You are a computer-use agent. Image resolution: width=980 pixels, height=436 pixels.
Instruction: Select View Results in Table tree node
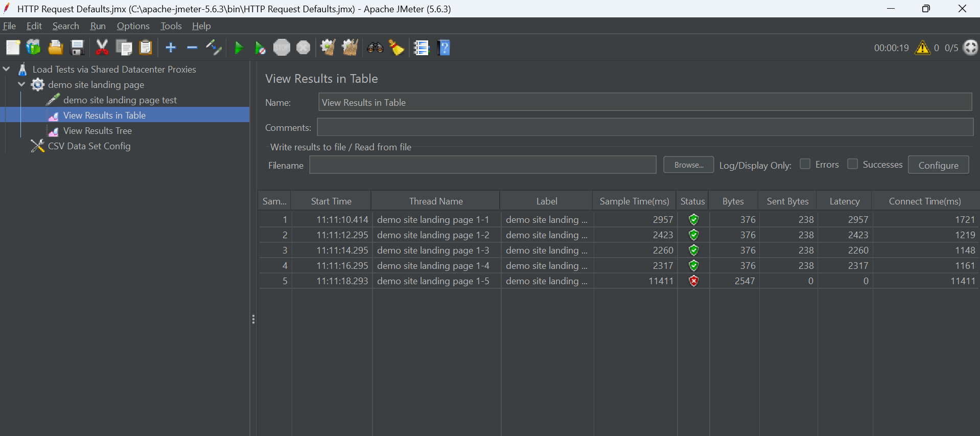click(x=104, y=116)
